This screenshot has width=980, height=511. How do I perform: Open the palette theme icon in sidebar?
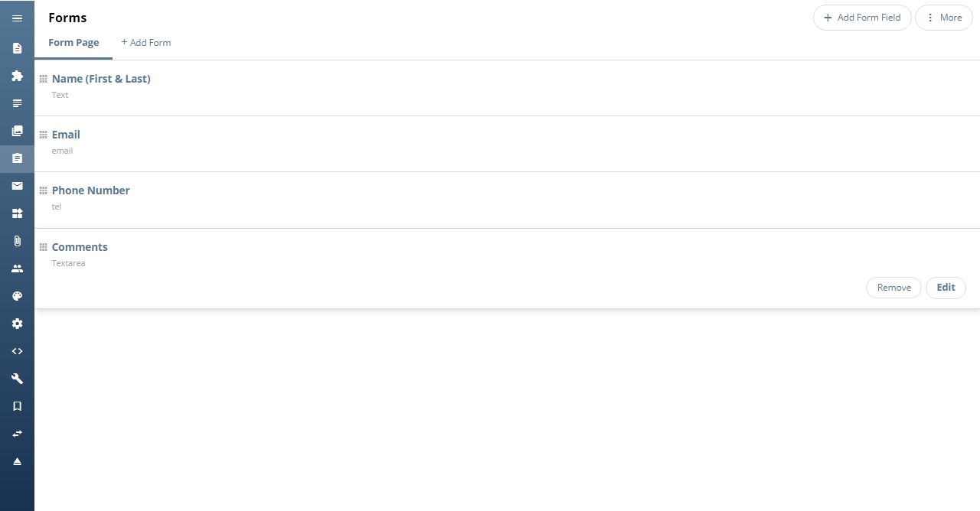point(17,296)
